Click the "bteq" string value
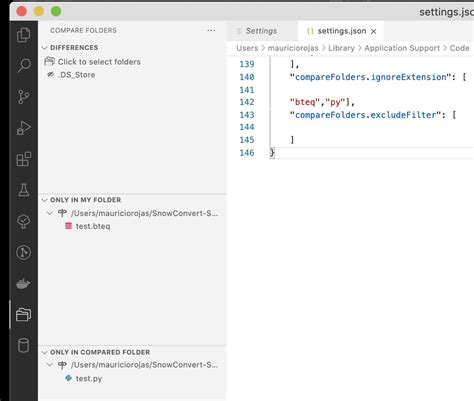The height and width of the screenshot is (401, 474). tap(305, 102)
